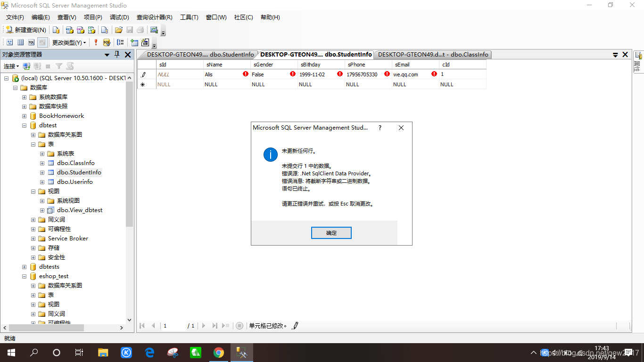Start an Analysis Services DMX query
Screen dimensions: 644x362
point(81,30)
